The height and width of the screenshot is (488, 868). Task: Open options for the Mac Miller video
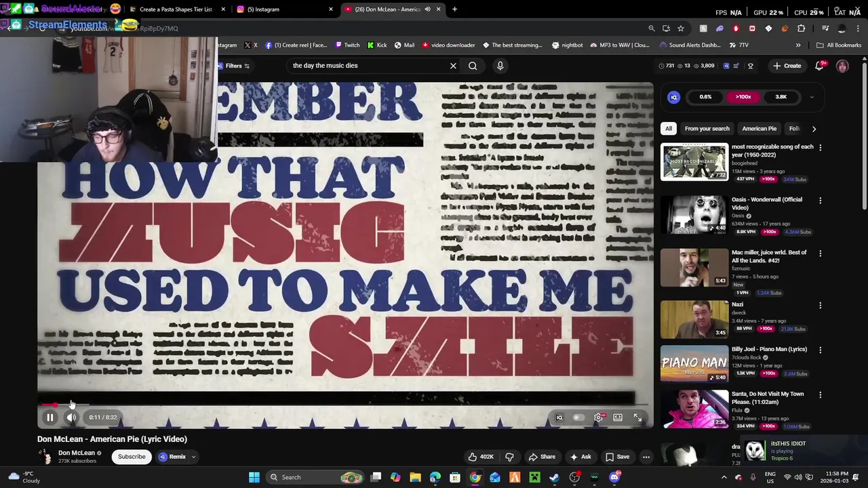tap(820, 253)
